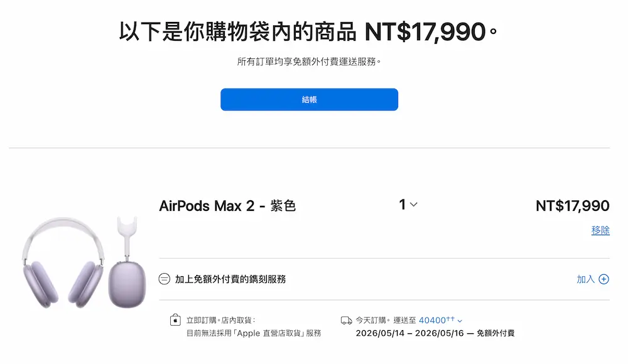
Task: Click the 加上免額外付費的鐫刻服務 label
Action: [229, 278]
